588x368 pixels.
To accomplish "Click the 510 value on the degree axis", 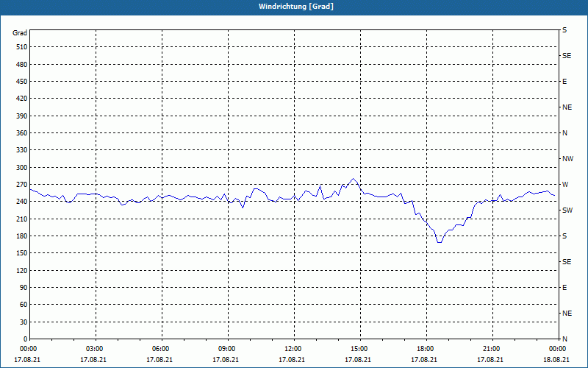I will point(22,47).
